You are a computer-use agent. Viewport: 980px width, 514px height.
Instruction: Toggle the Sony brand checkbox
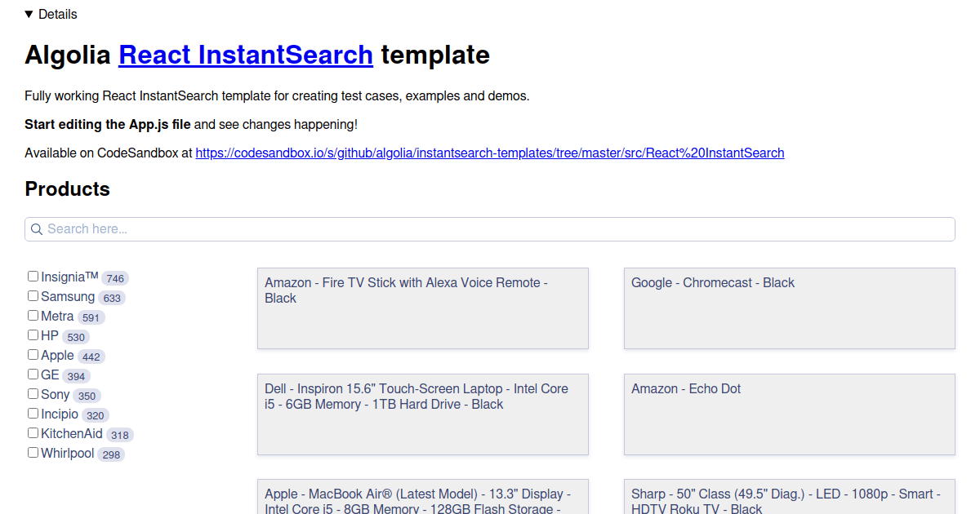(x=33, y=394)
